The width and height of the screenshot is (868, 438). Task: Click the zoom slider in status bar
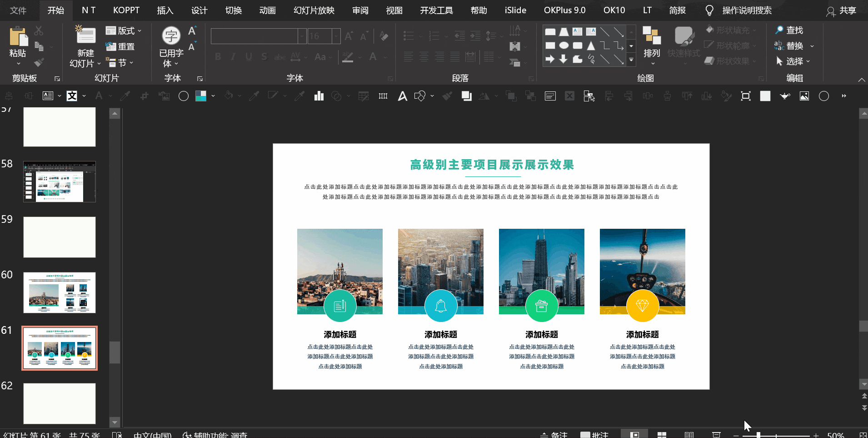coord(758,435)
